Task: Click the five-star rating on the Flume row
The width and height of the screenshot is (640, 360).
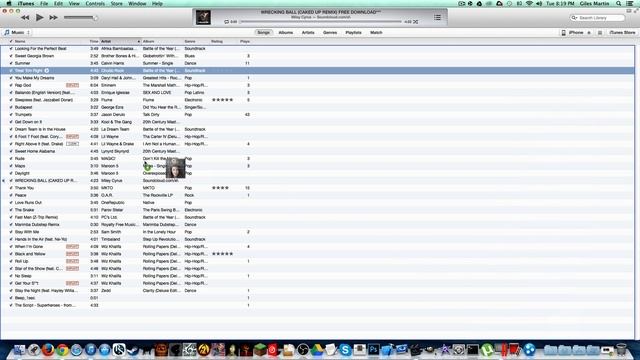Action: (222, 100)
